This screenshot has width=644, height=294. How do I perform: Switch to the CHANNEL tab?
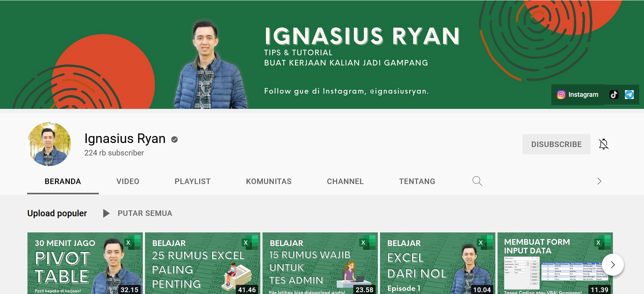tap(345, 181)
